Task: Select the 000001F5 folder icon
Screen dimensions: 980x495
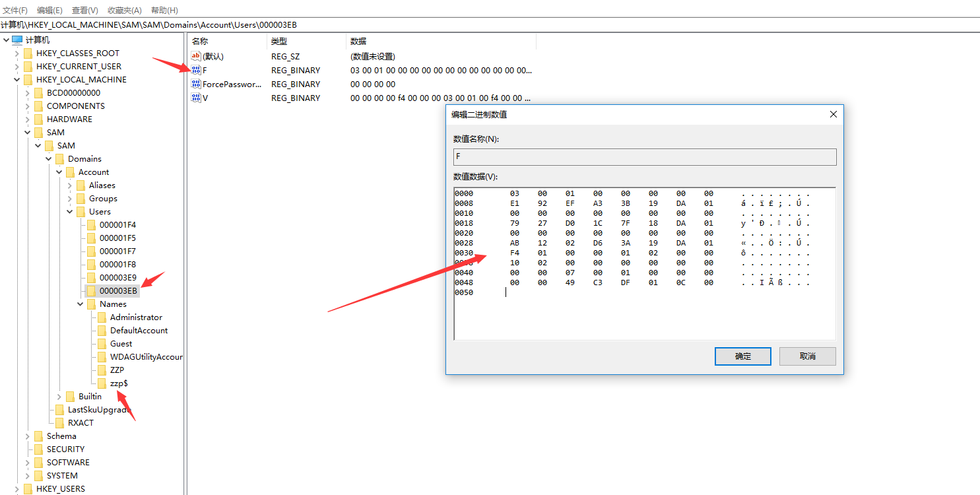Action: coord(91,238)
